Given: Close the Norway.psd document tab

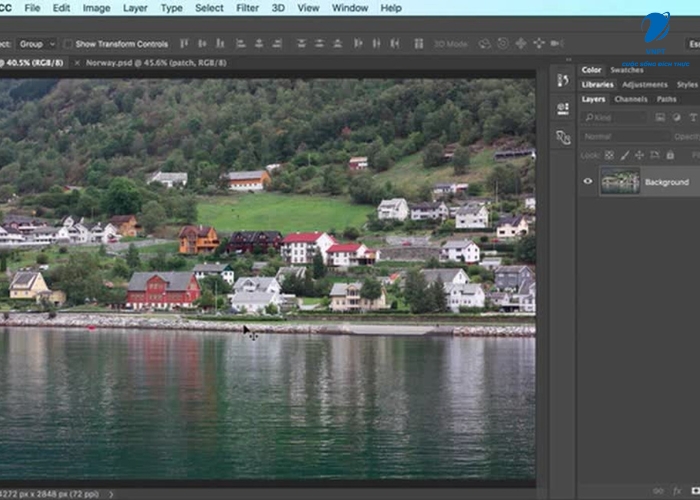Looking at the screenshot, I should tap(77, 63).
